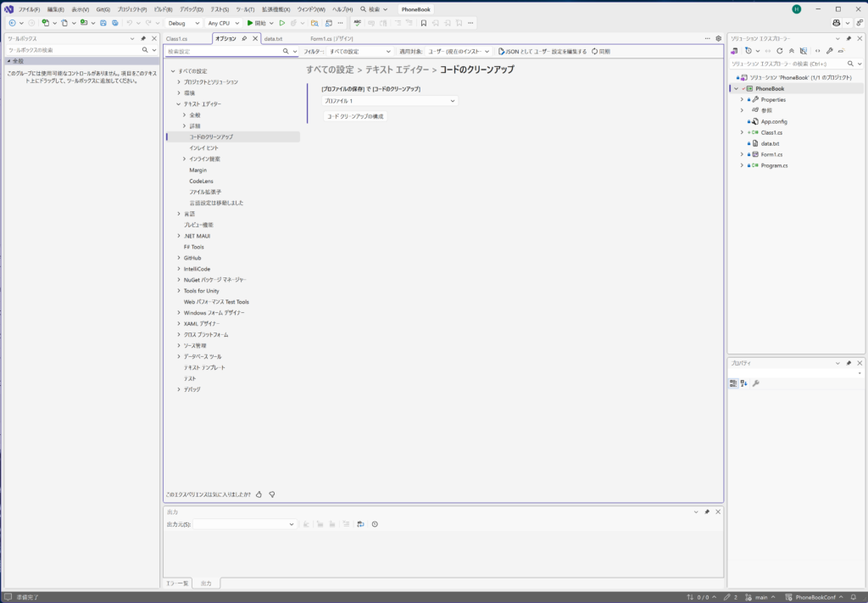Click the thumbs up feedback icon

click(x=259, y=494)
